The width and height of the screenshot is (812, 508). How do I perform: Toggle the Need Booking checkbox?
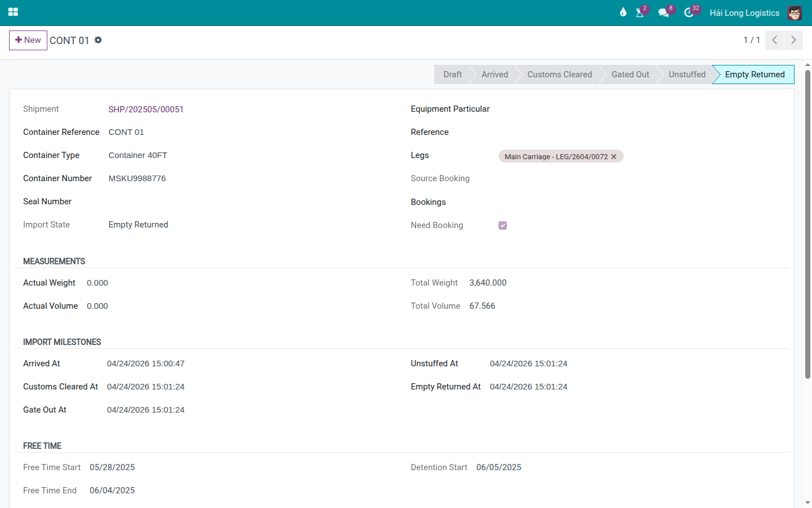click(x=502, y=225)
